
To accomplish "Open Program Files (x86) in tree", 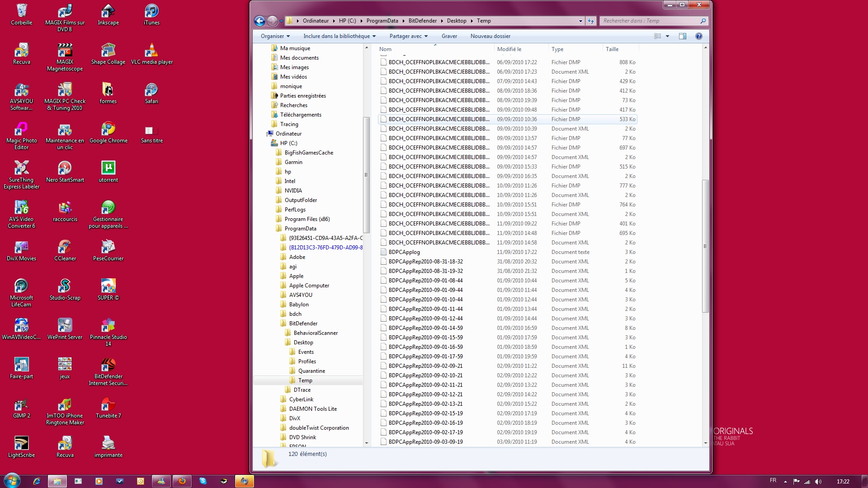I will coord(307,219).
